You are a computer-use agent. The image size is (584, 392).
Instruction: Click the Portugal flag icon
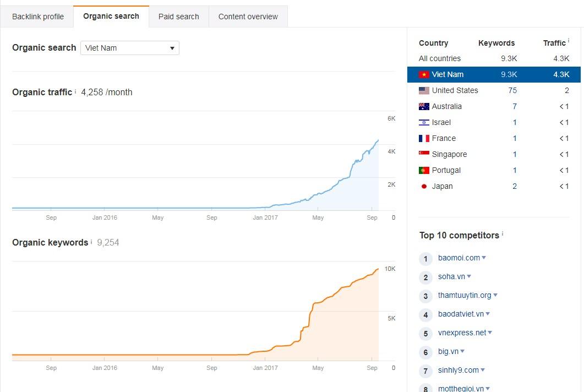[x=424, y=170]
